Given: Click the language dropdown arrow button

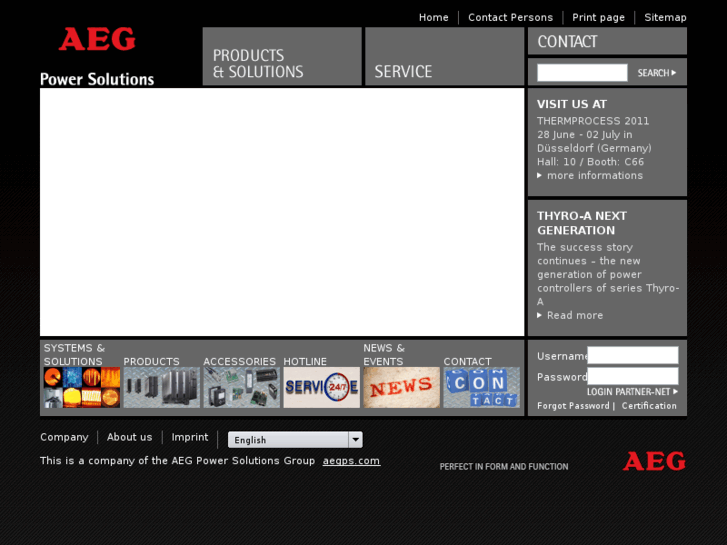Looking at the screenshot, I should 356,440.
